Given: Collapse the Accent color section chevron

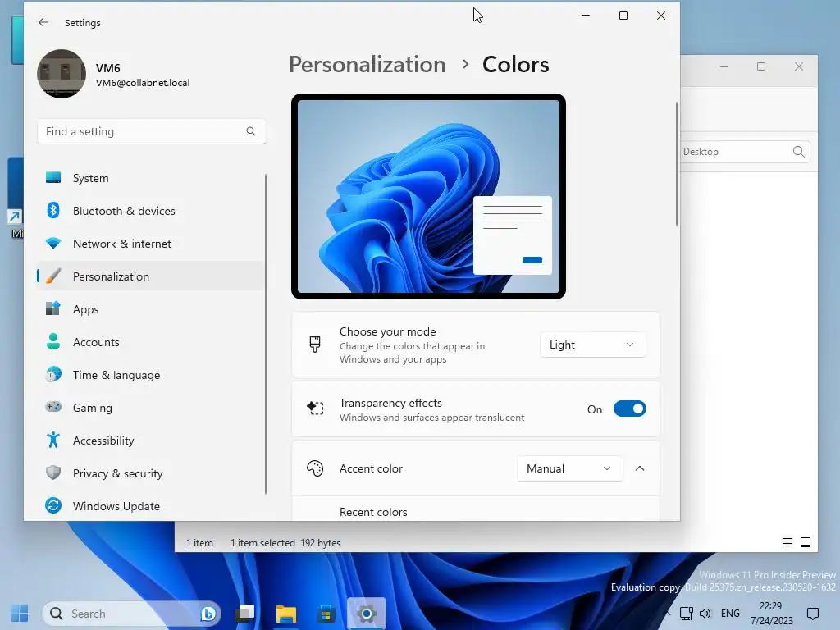Looking at the screenshot, I should (x=640, y=468).
